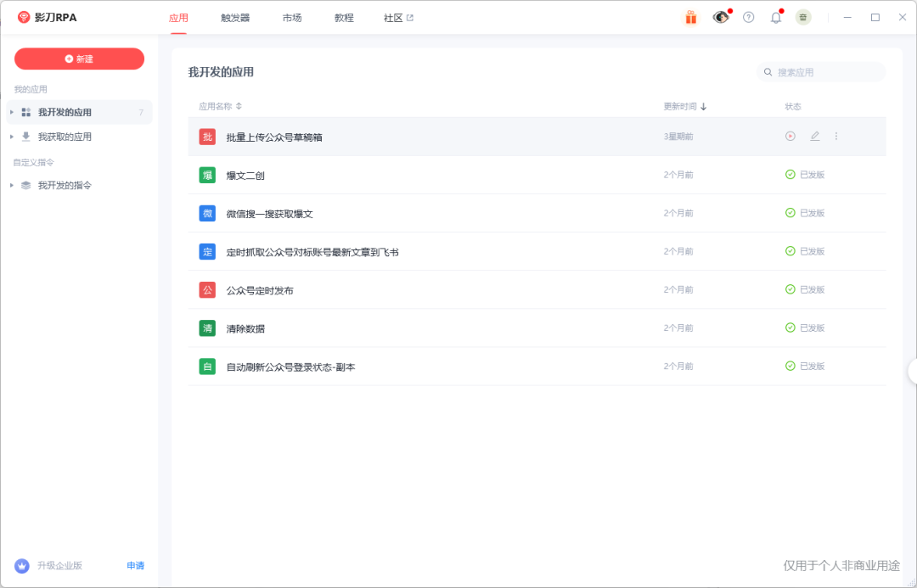This screenshot has height=588, width=917.
Task: Click the green 爆 app icon
Action: coord(208,176)
